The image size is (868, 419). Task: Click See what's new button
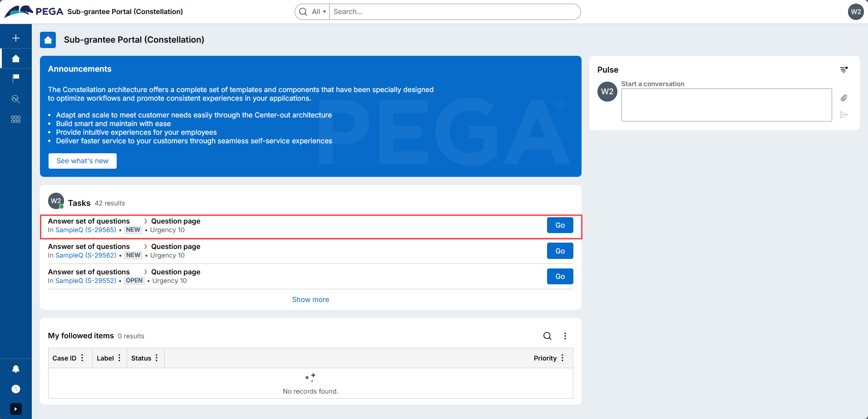pos(83,161)
